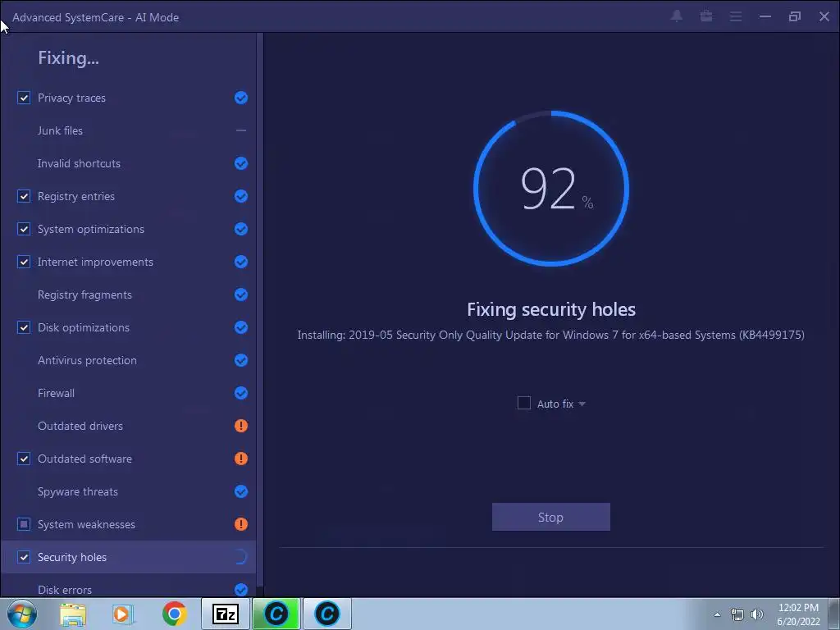Viewport: 840px width, 630px height.
Task: Enable the Auto fix checkbox
Action: 524,403
